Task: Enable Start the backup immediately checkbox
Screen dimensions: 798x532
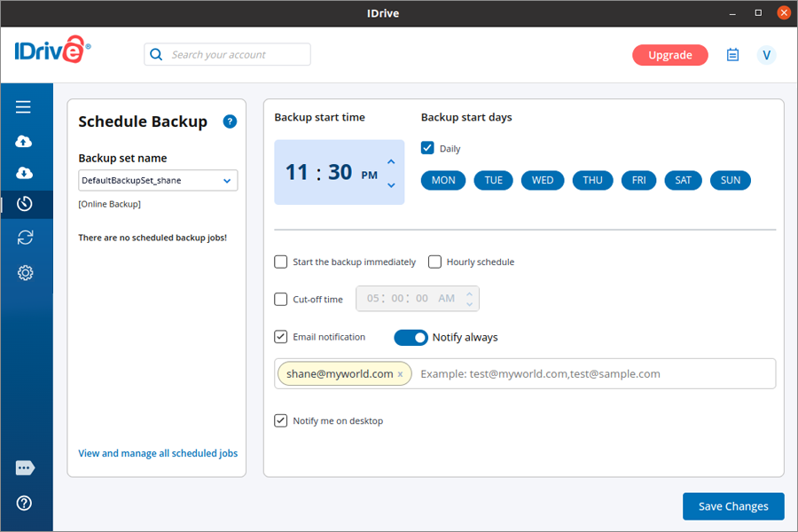Action: (x=281, y=262)
